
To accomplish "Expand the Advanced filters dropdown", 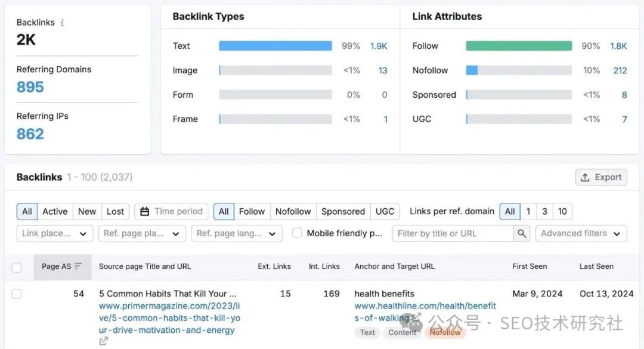I will [581, 233].
